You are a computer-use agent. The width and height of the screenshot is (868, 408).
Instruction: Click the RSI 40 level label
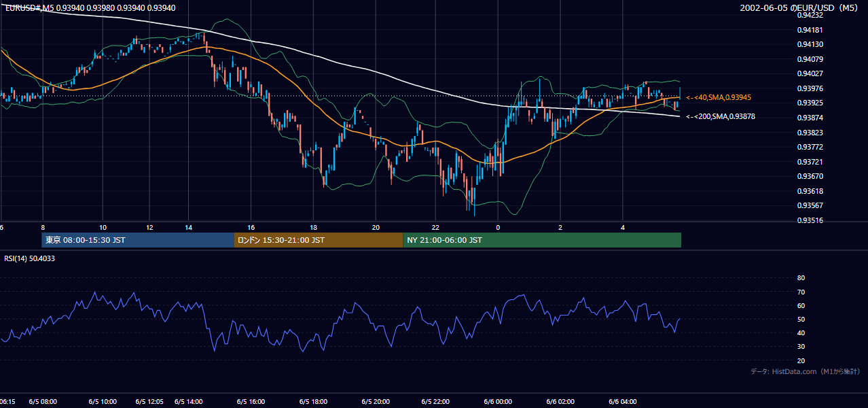coord(801,333)
